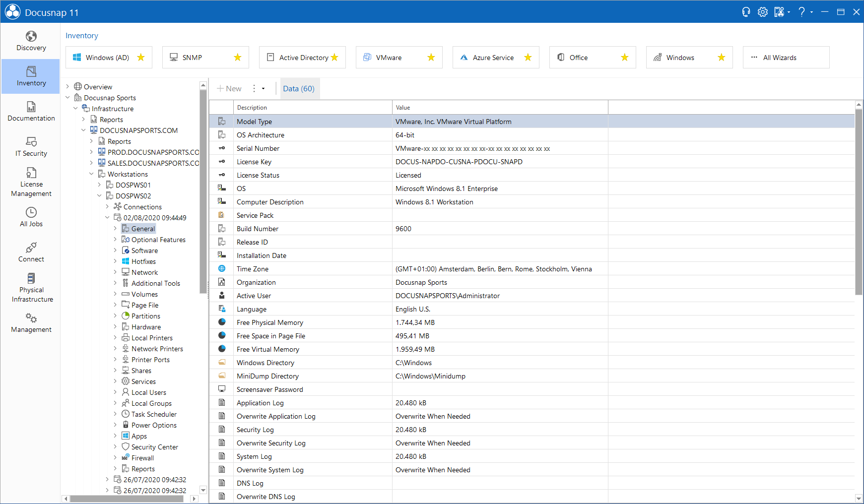Viewport: 864px width, 504px height.
Task: Expand PROD.DOCUSNAPSPORTS.COM node
Action: (91, 152)
